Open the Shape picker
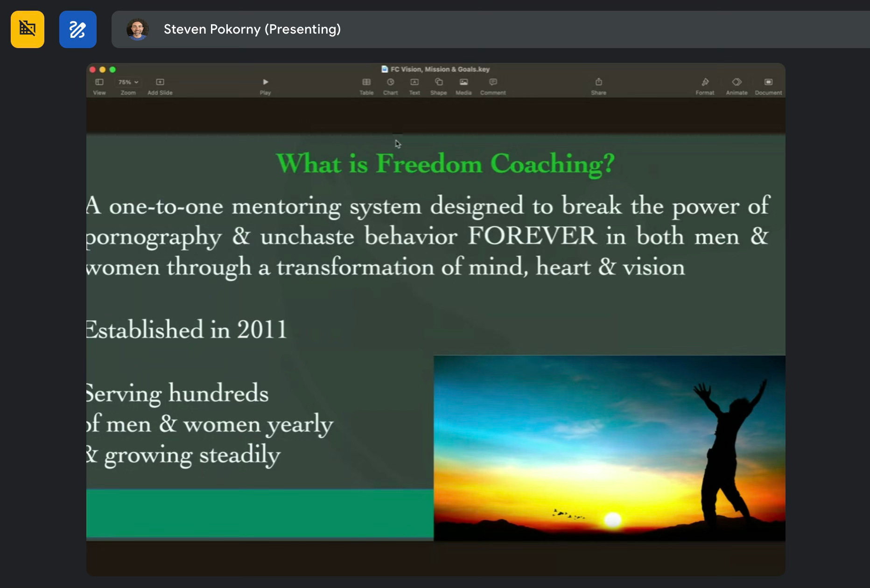The width and height of the screenshot is (870, 588). click(x=438, y=86)
